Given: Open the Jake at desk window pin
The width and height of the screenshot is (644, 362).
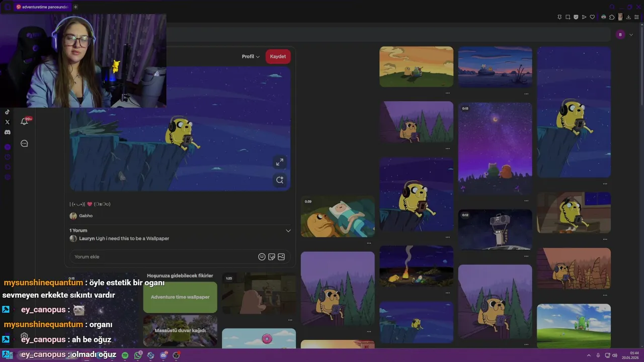Looking at the screenshot, I should [574, 213].
